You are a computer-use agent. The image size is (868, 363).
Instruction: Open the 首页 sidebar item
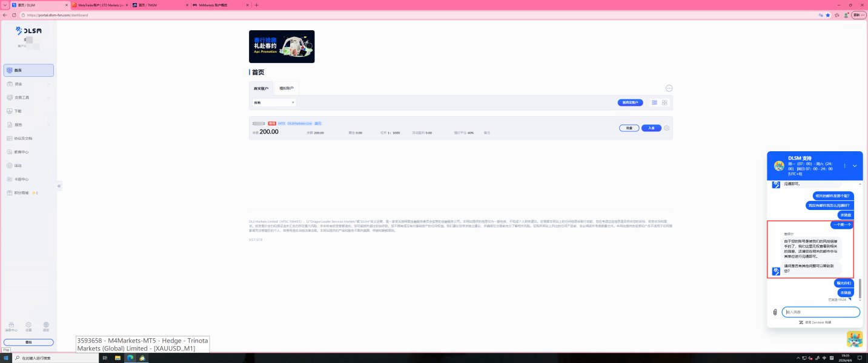(28, 70)
